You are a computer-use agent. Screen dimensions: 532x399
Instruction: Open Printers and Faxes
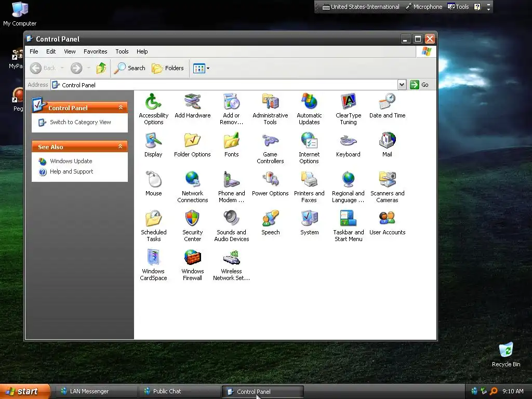click(309, 187)
